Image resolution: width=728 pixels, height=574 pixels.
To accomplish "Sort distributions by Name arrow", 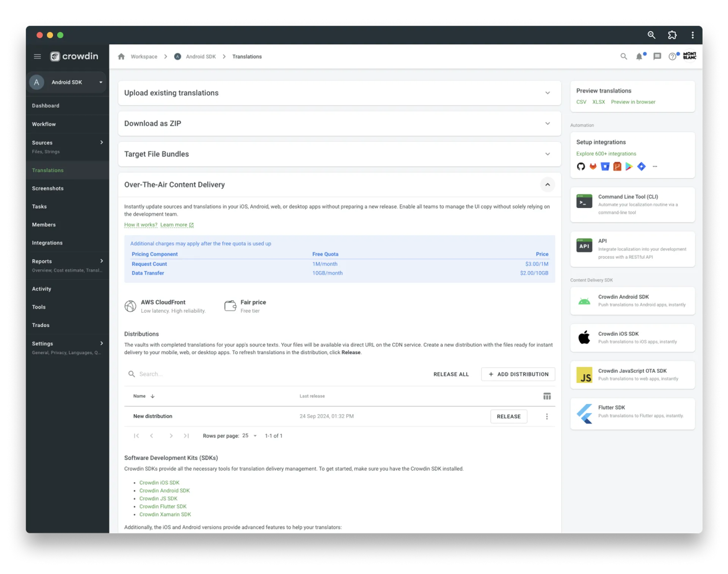I will (x=152, y=396).
